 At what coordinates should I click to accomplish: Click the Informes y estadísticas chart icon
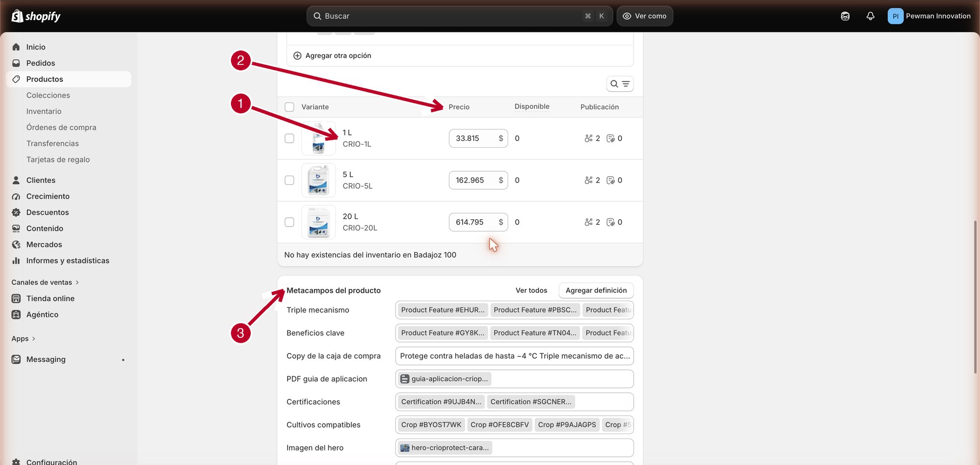(16, 260)
